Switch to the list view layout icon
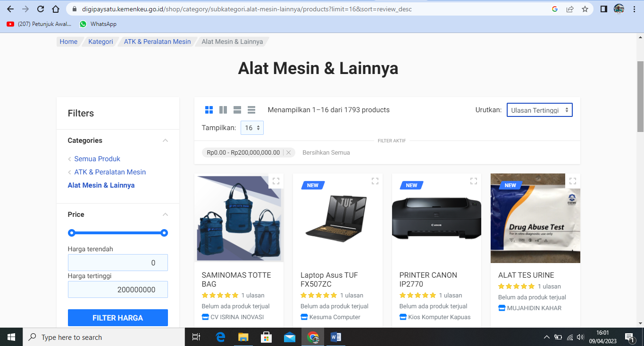644x346 pixels. 237,110
